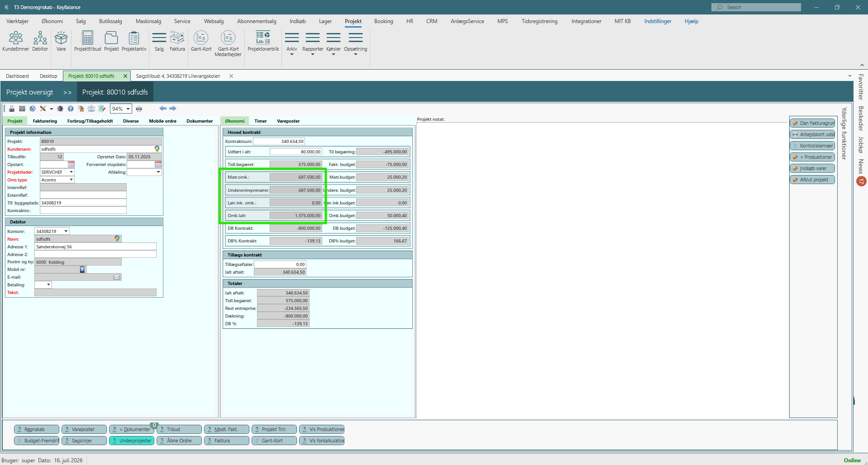Click the unlock padlock toolbar icon

[x=12, y=109]
